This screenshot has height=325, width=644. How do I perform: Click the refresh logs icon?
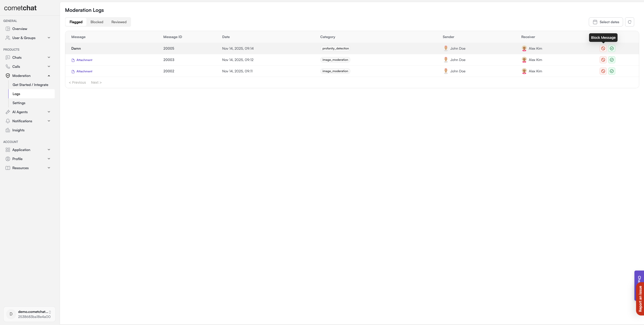pos(629,22)
